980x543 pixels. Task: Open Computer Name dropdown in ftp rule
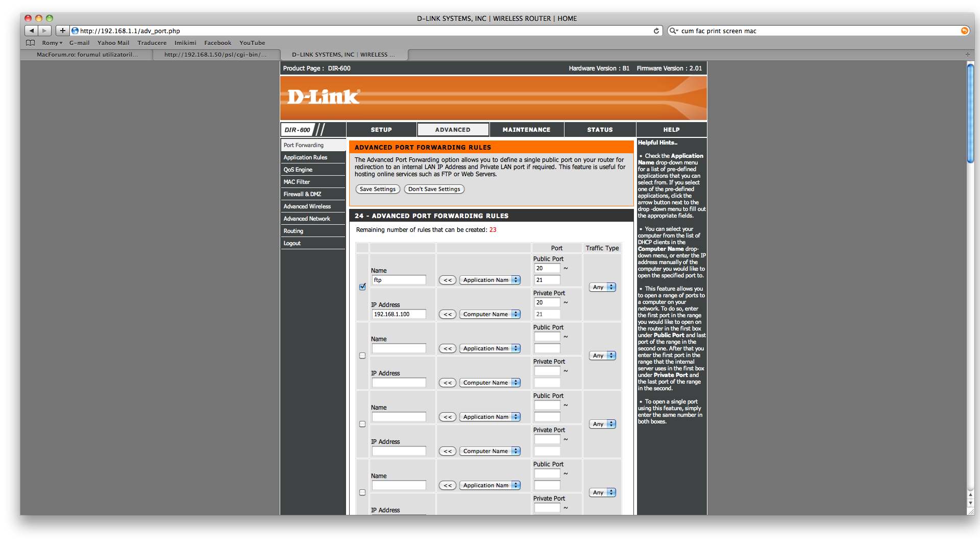point(490,315)
